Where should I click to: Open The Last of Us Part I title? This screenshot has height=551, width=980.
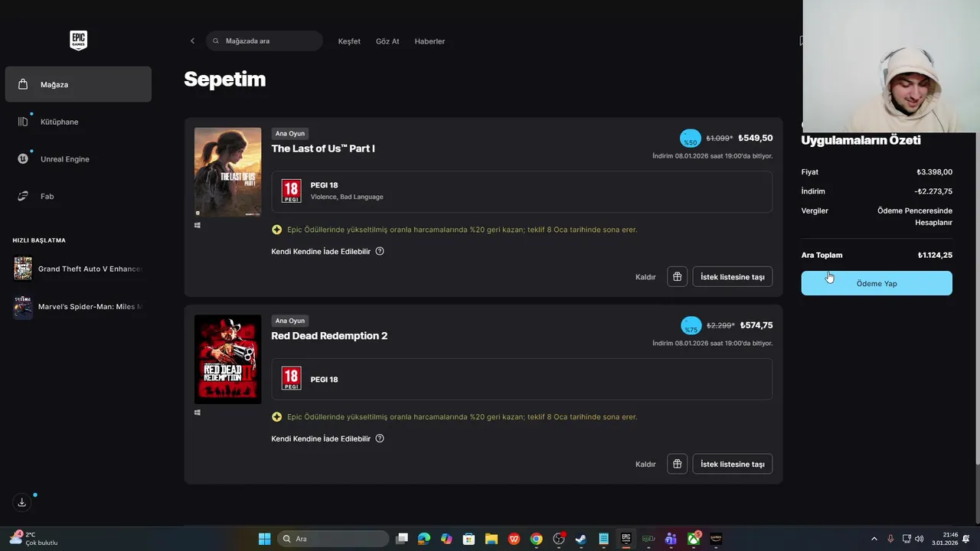(x=323, y=148)
